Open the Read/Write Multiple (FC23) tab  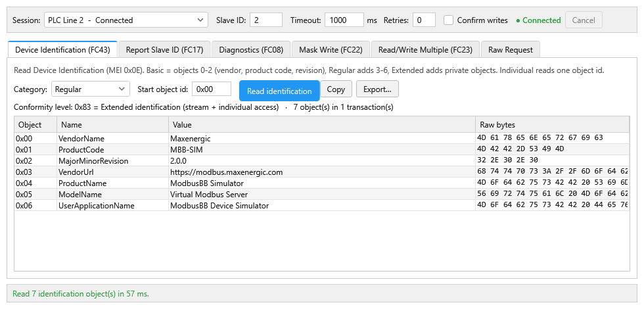[425, 50]
